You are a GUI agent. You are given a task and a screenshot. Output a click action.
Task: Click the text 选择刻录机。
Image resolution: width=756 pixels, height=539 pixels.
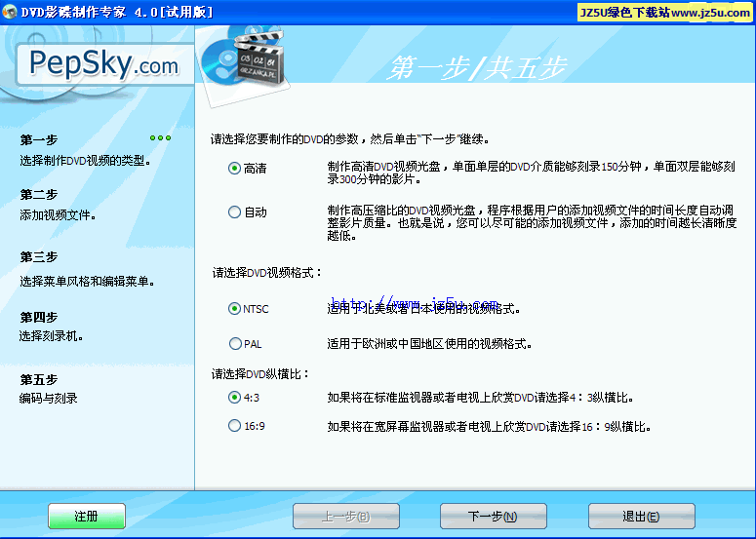pos(52,336)
